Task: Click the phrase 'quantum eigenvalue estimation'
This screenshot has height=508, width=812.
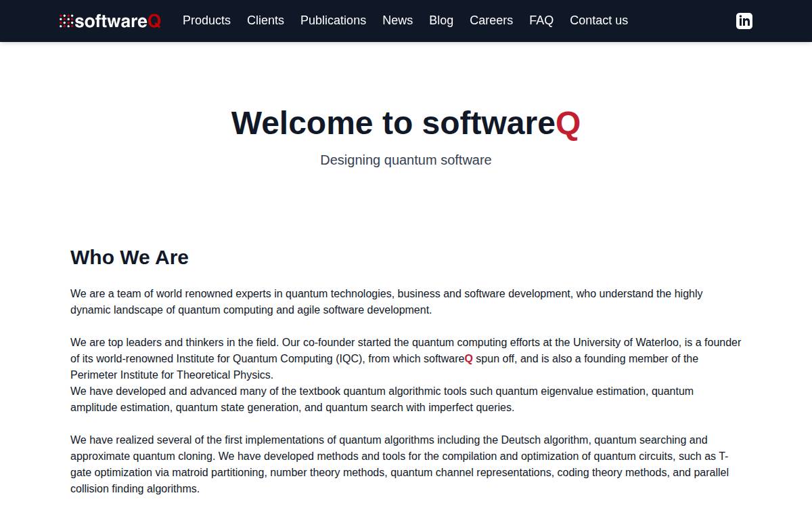Action: [x=572, y=391]
